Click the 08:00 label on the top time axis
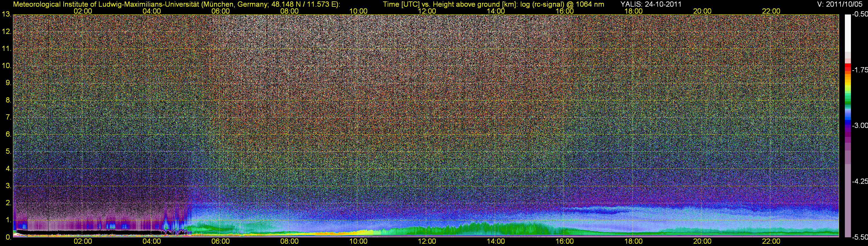This screenshot has height=246, width=868. tap(289, 11)
